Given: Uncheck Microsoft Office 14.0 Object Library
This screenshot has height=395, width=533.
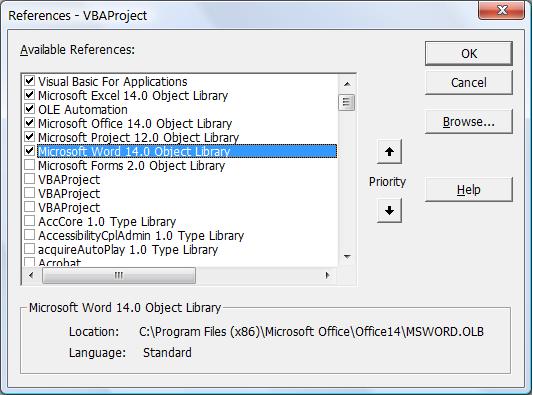Looking at the screenshot, I should point(30,123).
